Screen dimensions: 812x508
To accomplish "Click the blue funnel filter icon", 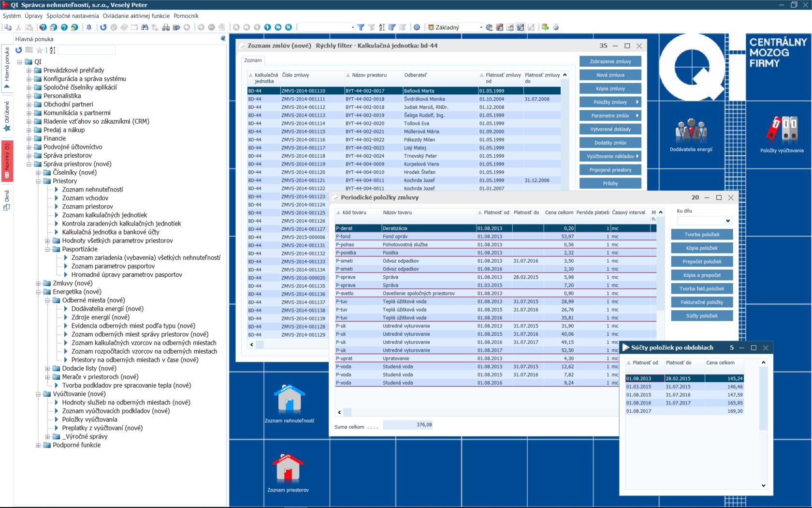I will coord(361,28).
